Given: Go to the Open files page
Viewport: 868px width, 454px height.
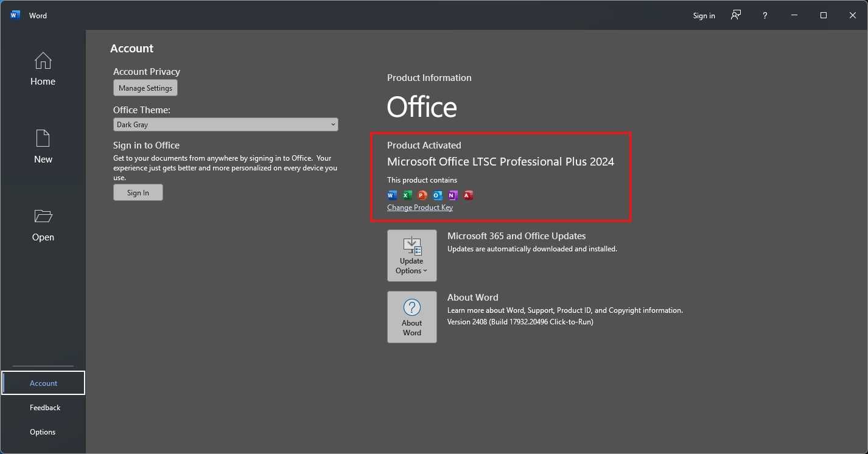Looking at the screenshot, I should coord(43,225).
